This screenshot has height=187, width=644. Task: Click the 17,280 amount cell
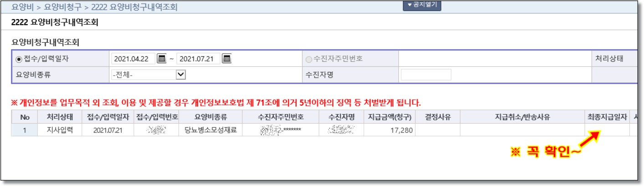389,130
